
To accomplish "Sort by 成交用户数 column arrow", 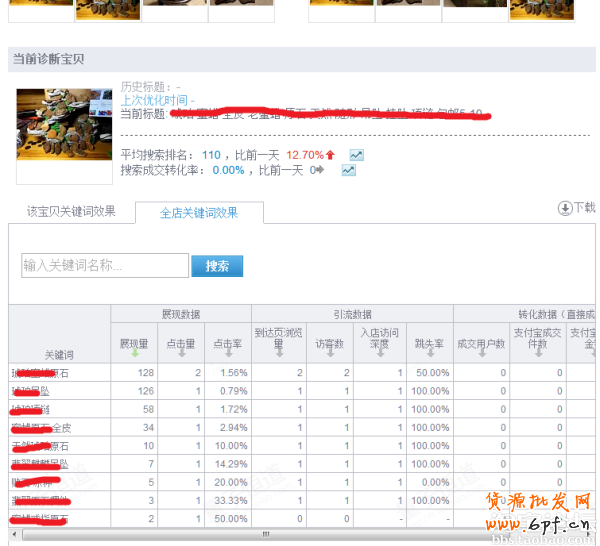I will [x=480, y=354].
